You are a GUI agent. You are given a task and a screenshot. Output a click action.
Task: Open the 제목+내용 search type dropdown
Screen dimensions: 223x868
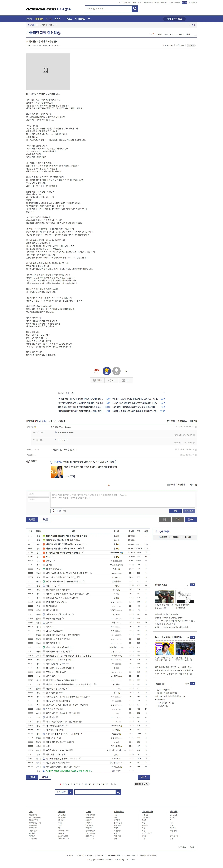(64, 792)
